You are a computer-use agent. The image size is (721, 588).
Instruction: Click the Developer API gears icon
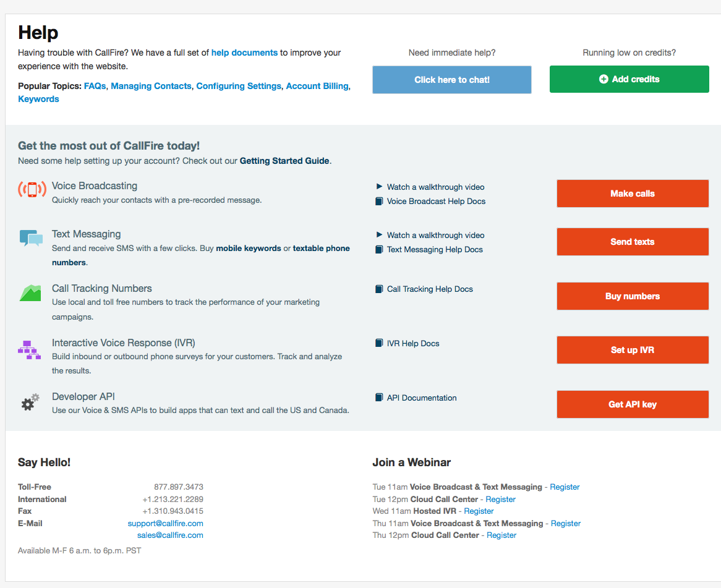[x=30, y=403]
